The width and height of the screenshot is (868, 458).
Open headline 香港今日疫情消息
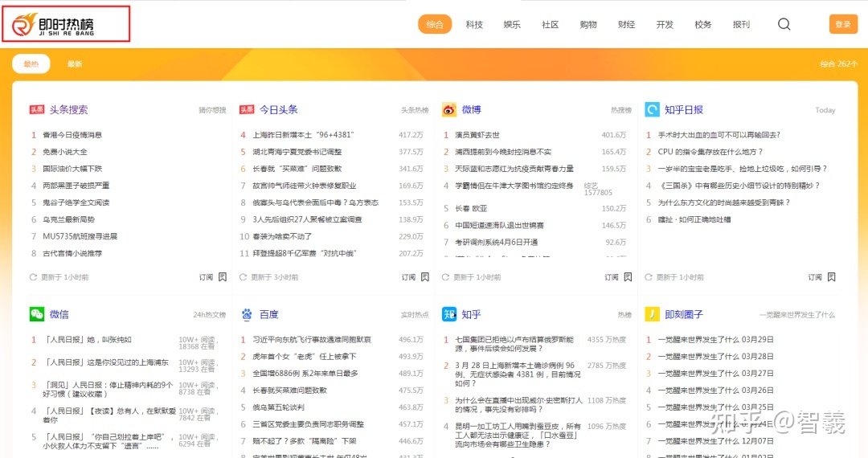pos(72,135)
